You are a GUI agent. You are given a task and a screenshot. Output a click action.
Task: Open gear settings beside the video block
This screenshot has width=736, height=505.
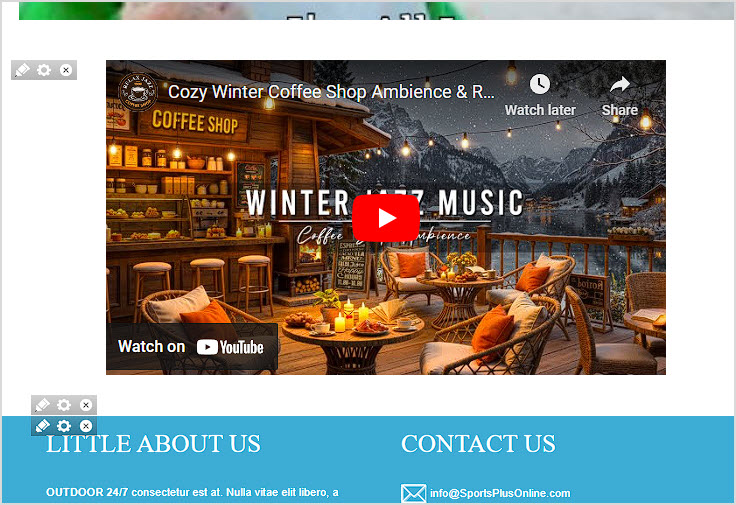point(44,70)
